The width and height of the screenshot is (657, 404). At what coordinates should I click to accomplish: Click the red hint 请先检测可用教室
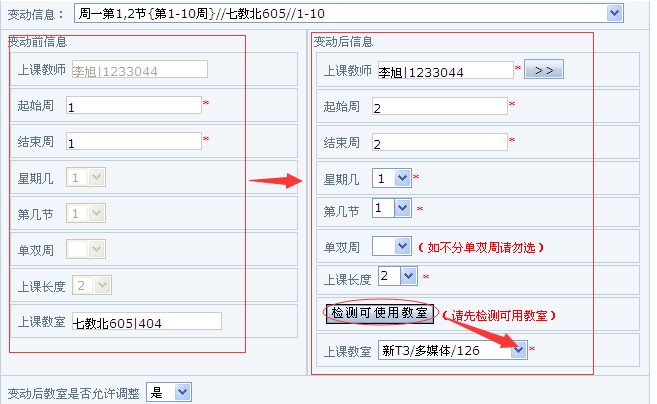click(x=499, y=315)
